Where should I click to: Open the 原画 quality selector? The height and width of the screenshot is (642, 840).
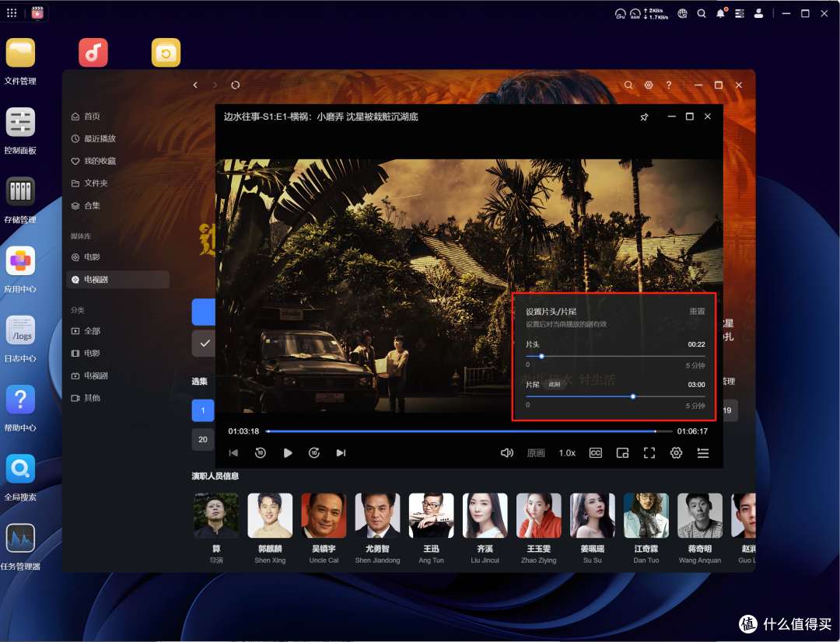point(536,453)
